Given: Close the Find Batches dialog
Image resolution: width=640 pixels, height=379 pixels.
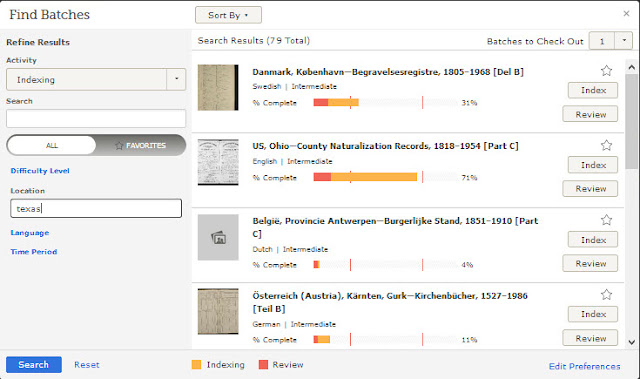Looking at the screenshot, I should (x=626, y=14).
